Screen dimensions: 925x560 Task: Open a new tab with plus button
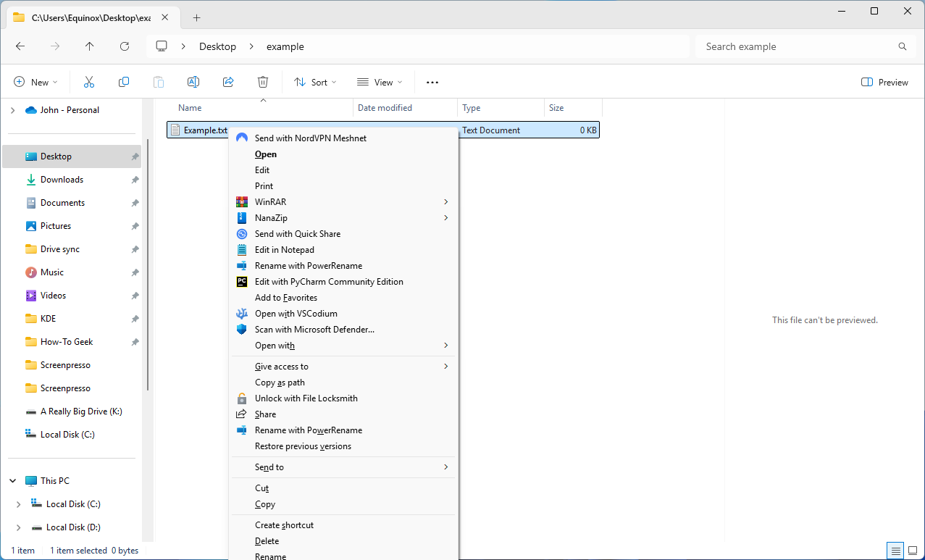(196, 17)
